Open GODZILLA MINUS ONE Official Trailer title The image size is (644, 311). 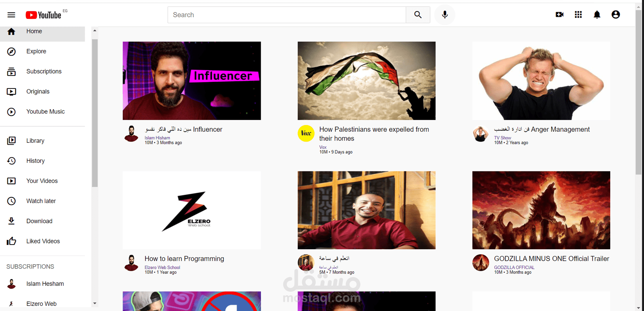tap(552, 259)
